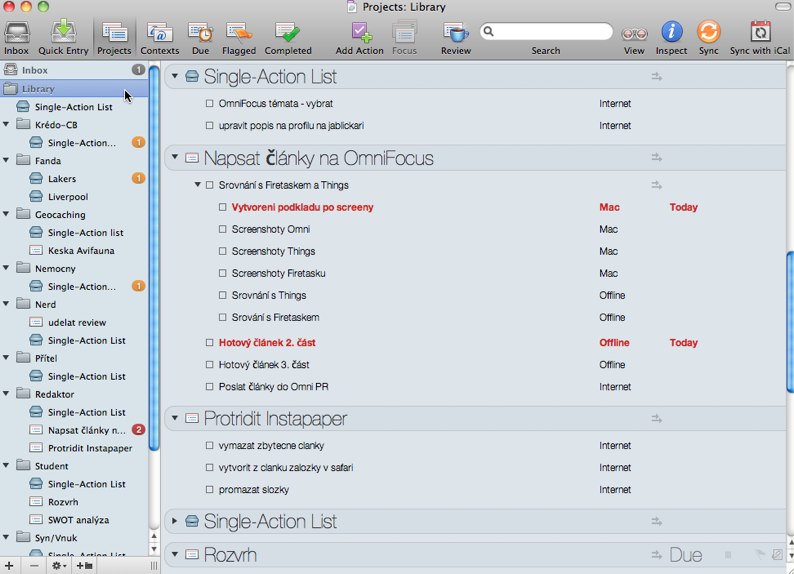This screenshot has width=794, height=574.
Task: Select Napsat články project in the sidebar
Action: (x=87, y=430)
